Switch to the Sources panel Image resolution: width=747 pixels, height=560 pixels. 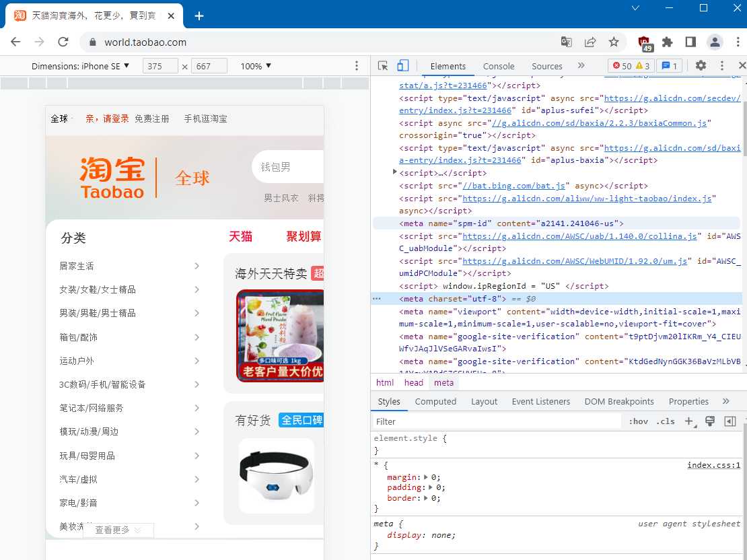(546, 66)
